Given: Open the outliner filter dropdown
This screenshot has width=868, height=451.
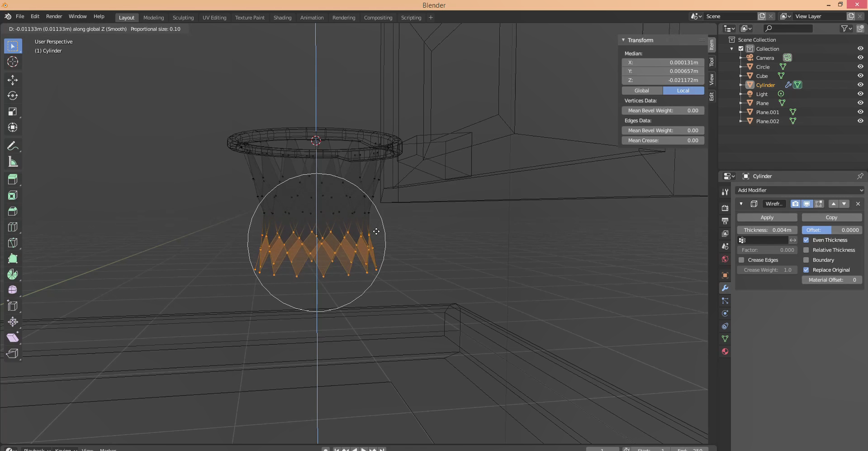Looking at the screenshot, I should (x=846, y=29).
